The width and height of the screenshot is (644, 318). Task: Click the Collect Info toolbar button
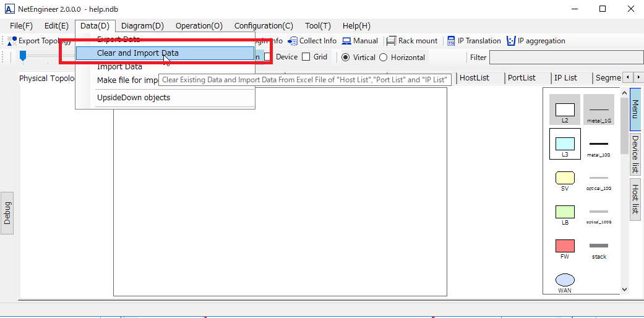point(312,41)
